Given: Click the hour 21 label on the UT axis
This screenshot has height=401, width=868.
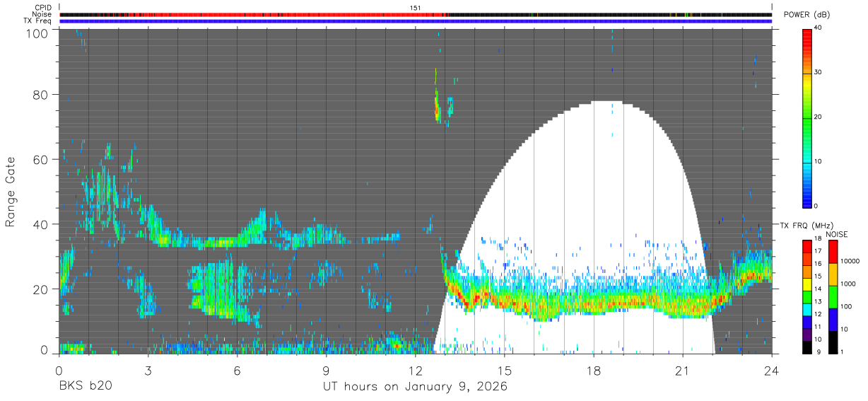Looking at the screenshot, I should tap(683, 371).
